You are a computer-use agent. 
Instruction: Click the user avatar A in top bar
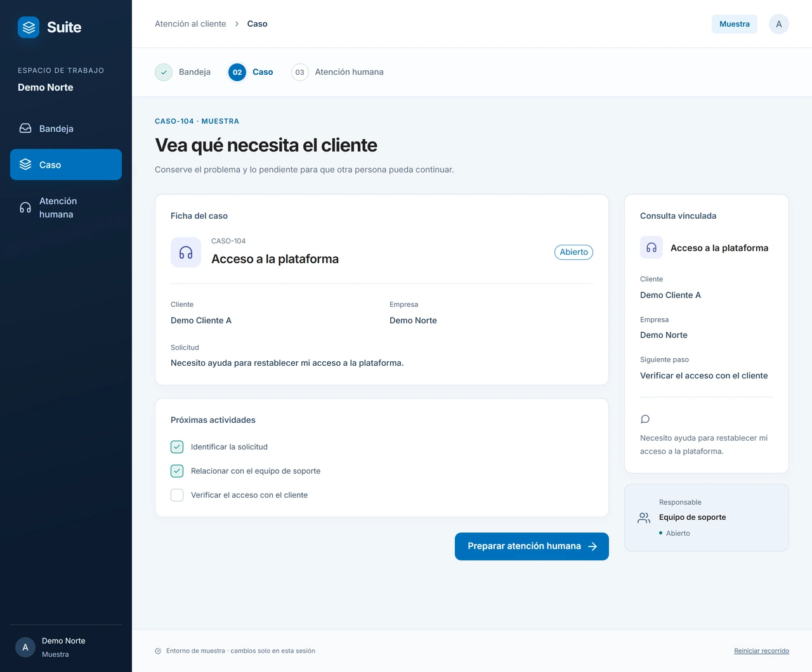pyautogui.click(x=779, y=24)
